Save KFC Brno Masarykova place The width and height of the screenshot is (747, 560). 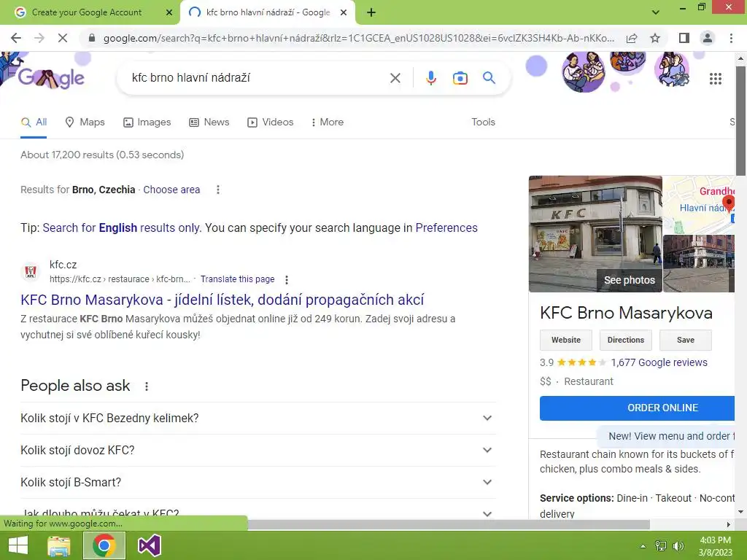click(686, 340)
